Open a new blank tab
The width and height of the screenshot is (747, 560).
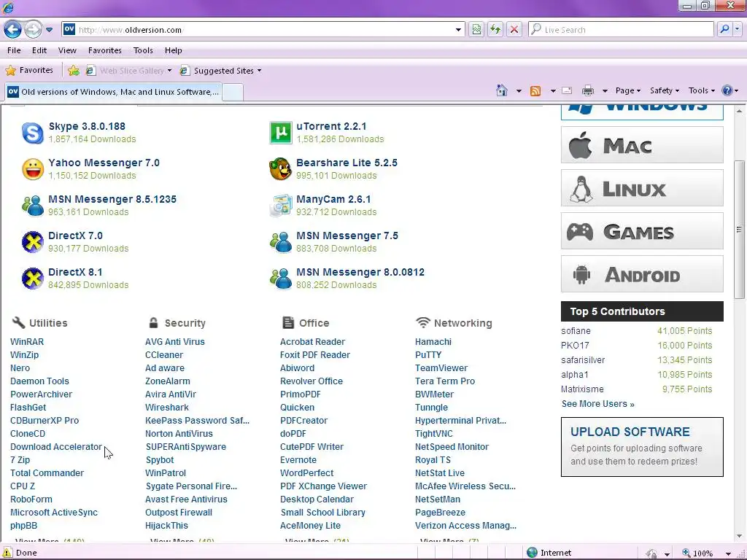tap(233, 92)
